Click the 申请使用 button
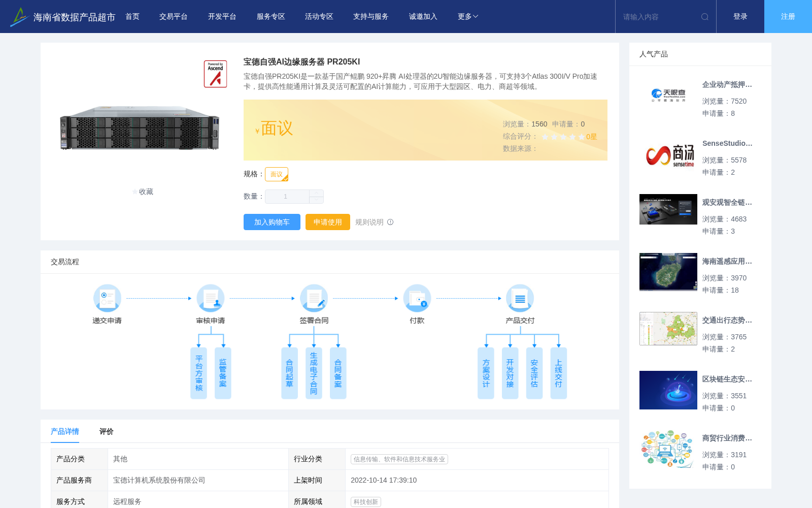The image size is (812, 508). coord(328,222)
